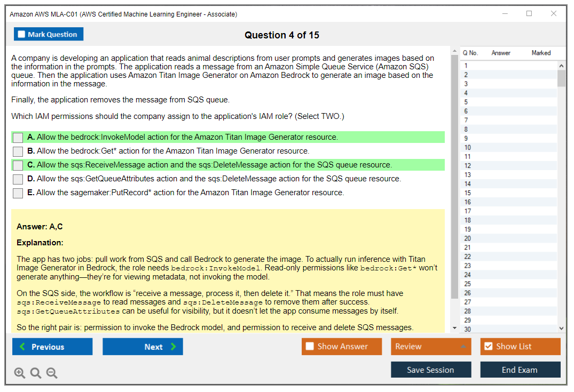Click the middle search magnifier icon
This screenshot has height=392, width=574.
[35, 373]
